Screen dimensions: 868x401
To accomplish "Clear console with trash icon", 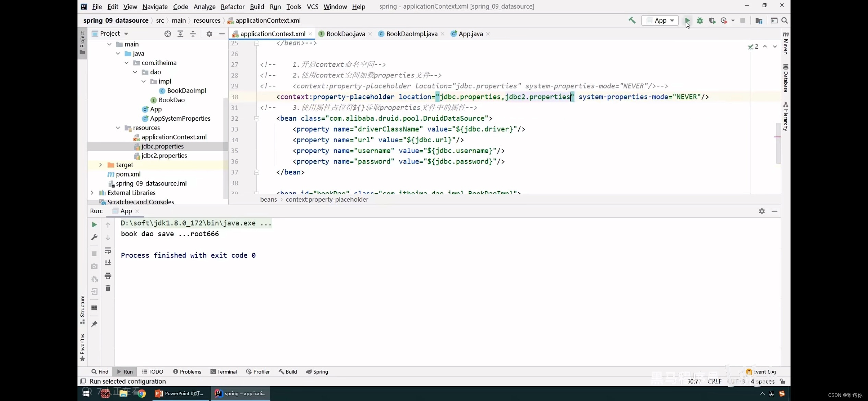I will [x=108, y=288].
